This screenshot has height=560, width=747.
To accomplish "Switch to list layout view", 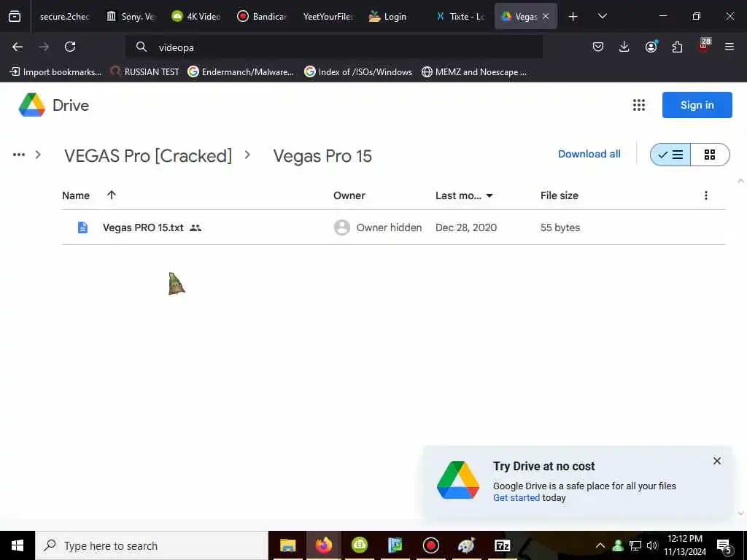I will tap(670, 155).
